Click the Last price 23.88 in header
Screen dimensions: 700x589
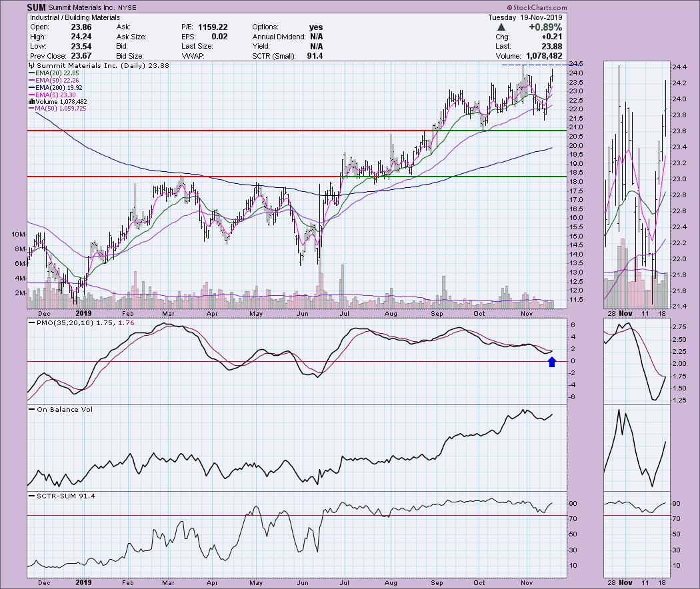pos(552,47)
